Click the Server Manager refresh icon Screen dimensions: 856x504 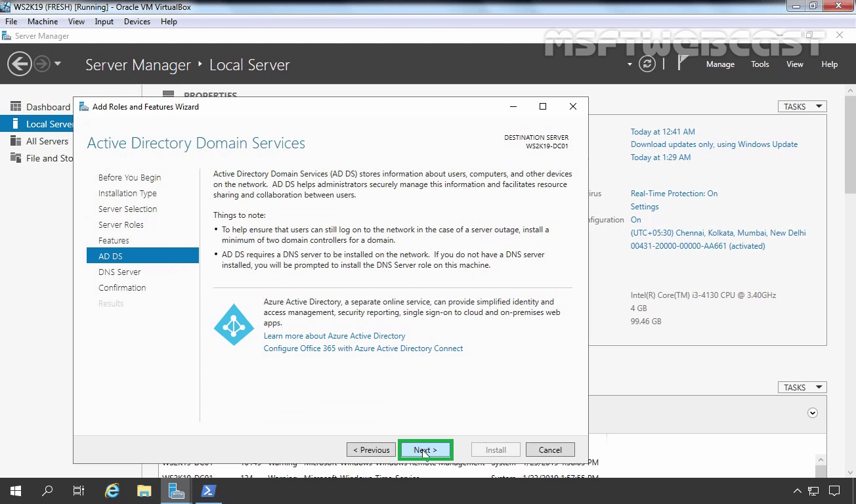click(x=647, y=64)
